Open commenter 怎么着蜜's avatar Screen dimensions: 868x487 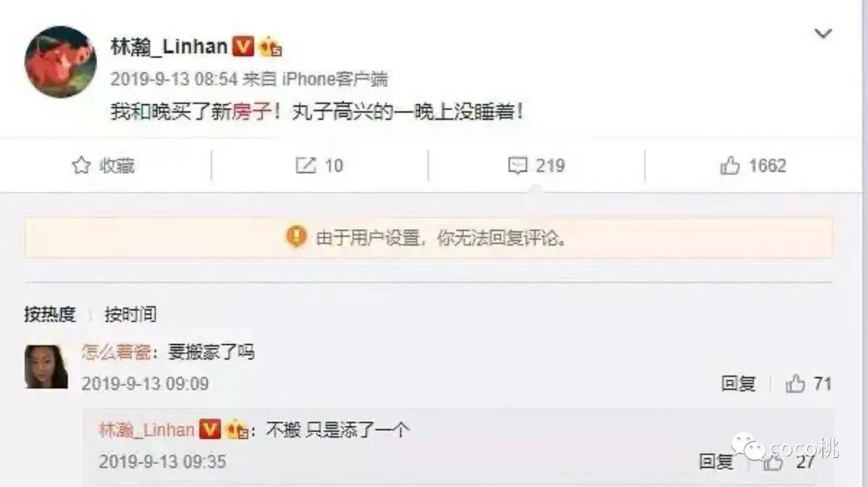(x=47, y=367)
